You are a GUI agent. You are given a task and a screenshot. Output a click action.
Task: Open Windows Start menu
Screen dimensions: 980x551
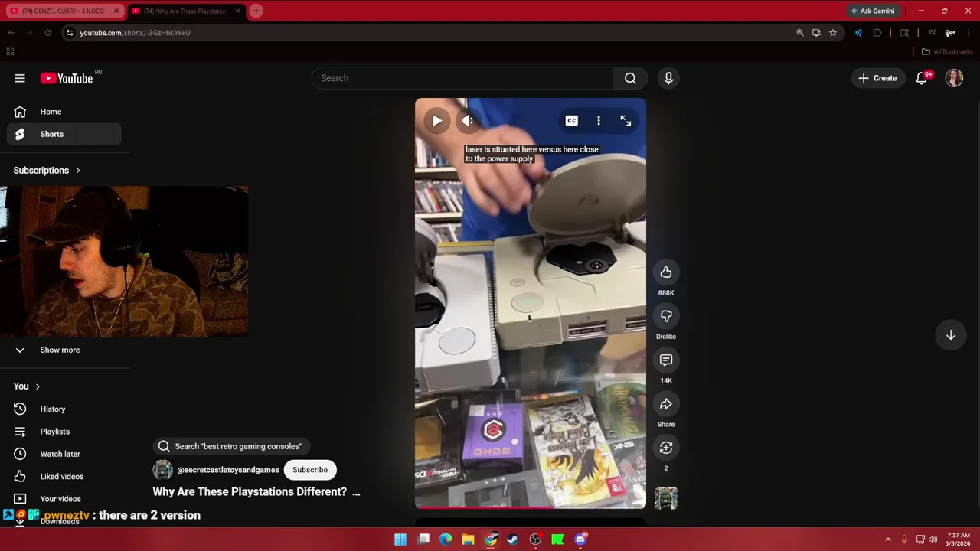tap(400, 540)
